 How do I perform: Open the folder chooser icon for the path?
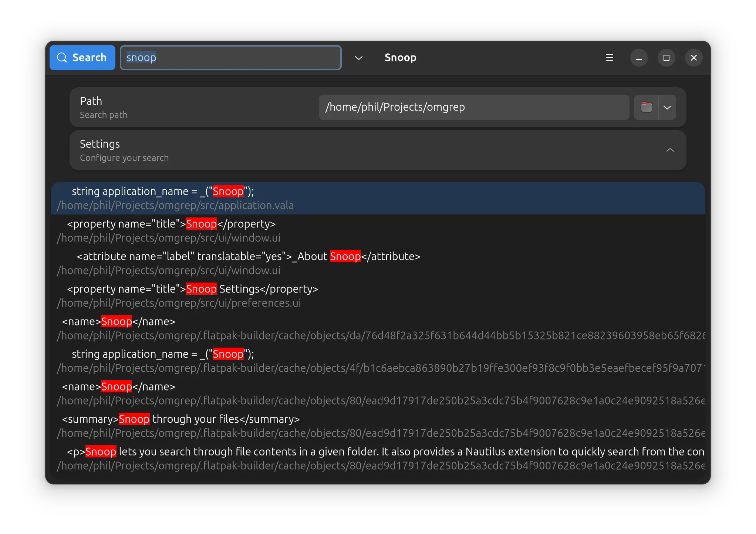[x=646, y=107]
